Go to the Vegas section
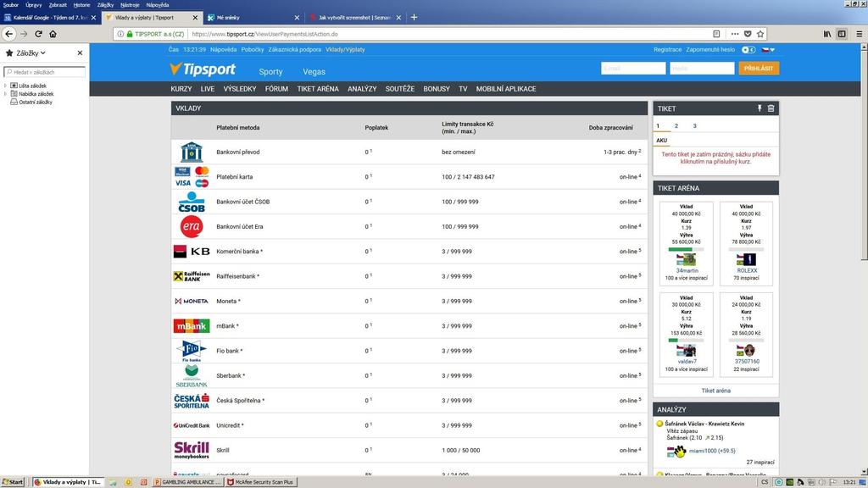This screenshot has width=868, height=488. tap(314, 71)
